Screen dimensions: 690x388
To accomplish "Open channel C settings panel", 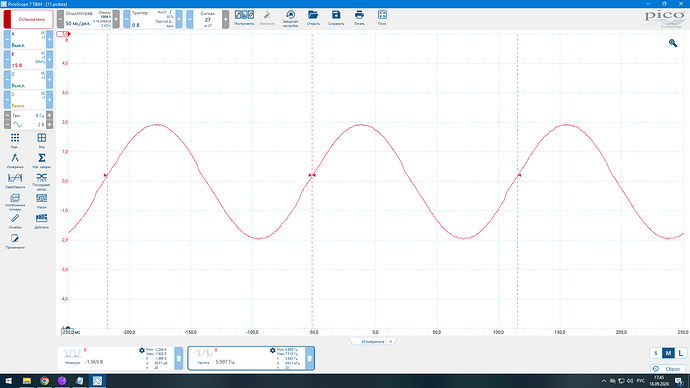I will point(28,80).
